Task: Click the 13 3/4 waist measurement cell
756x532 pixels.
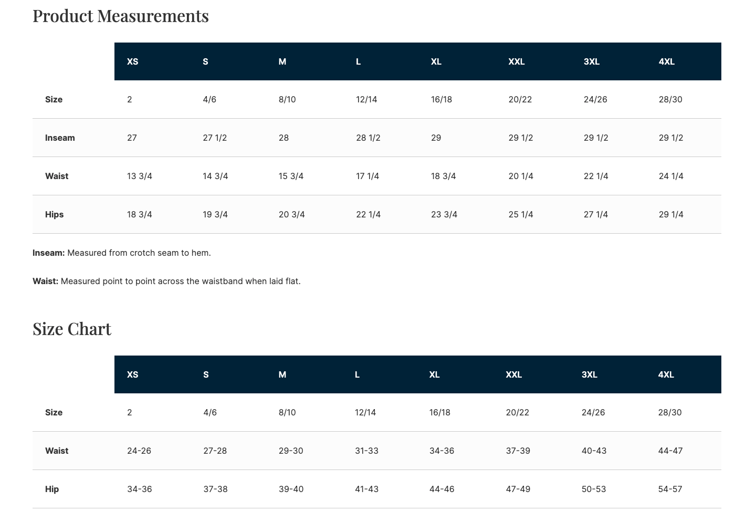Action: point(140,176)
